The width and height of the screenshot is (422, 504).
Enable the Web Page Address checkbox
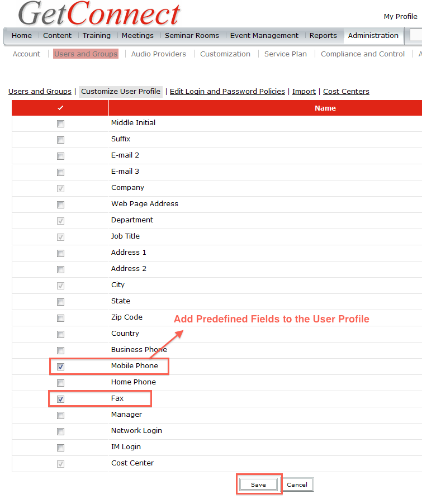(x=60, y=205)
